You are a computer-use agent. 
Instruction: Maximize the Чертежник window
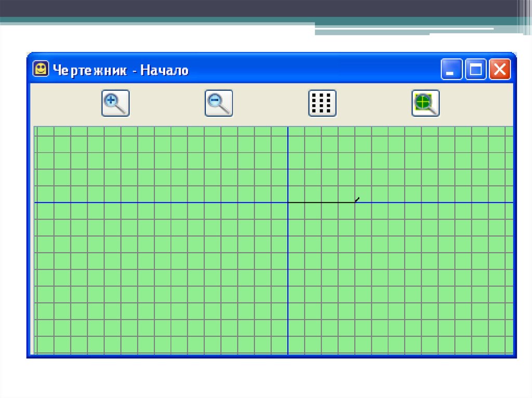pyautogui.click(x=475, y=69)
